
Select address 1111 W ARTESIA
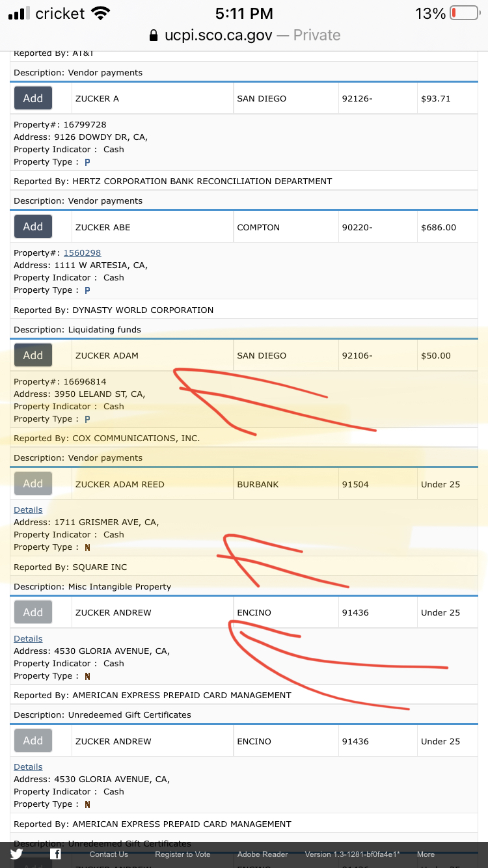[81, 265]
